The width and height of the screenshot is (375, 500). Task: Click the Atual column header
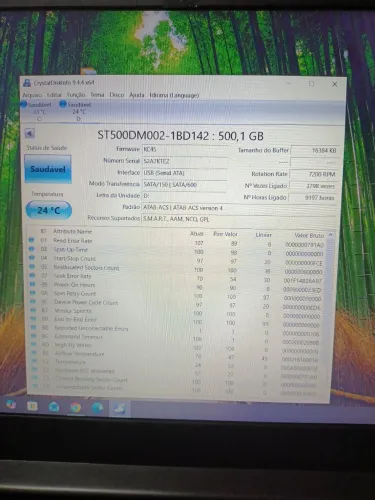pos(197,234)
